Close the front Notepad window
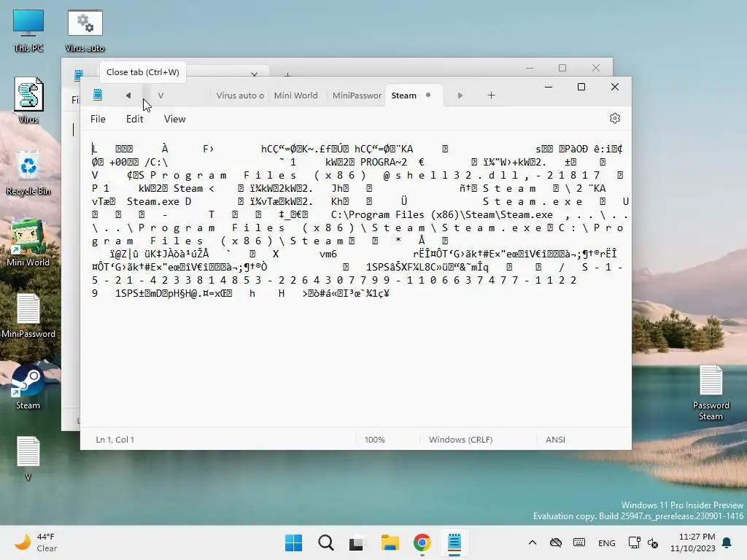 (614, 87)
